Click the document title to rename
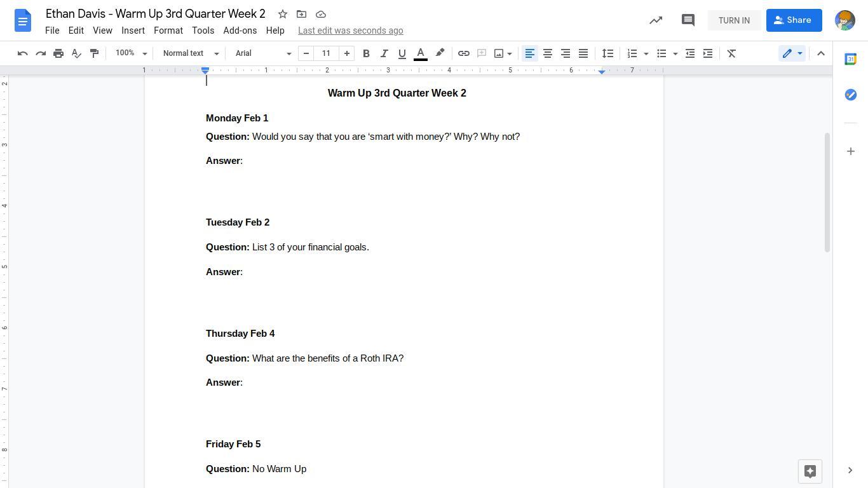The image size is (868, 488). [x=156, y=14]
